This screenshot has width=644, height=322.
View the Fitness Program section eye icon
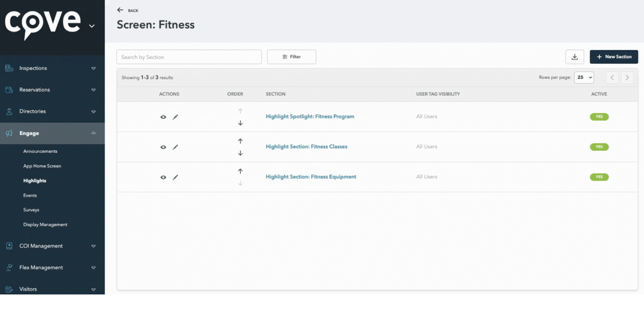click(x=163, y=117)
